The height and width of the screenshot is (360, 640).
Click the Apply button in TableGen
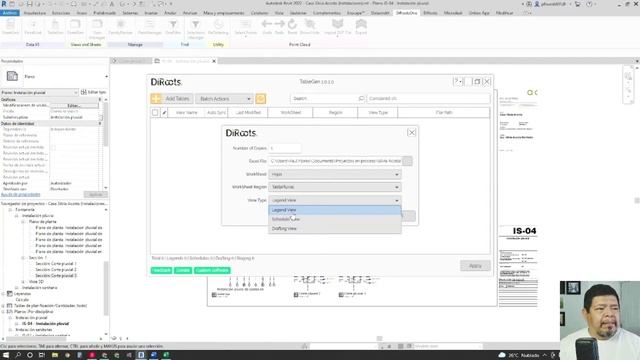tap(475, 266)
